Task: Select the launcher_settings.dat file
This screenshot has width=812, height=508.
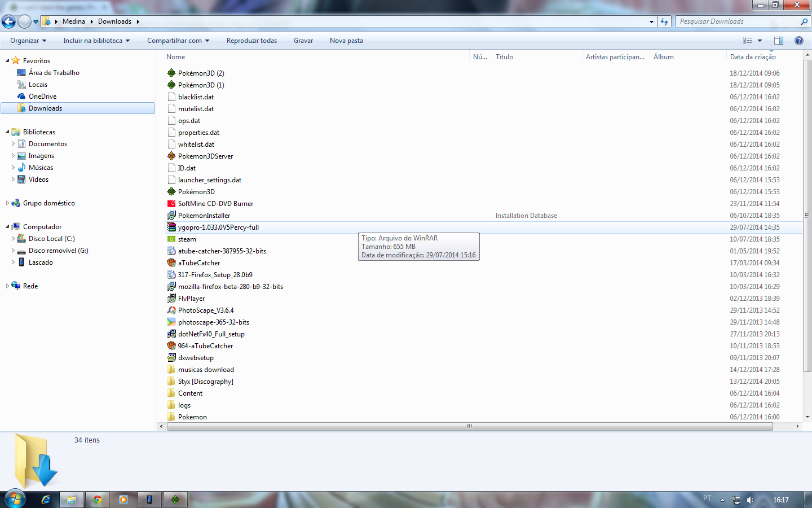Action: pyautogui.click(x=209, y=180)
